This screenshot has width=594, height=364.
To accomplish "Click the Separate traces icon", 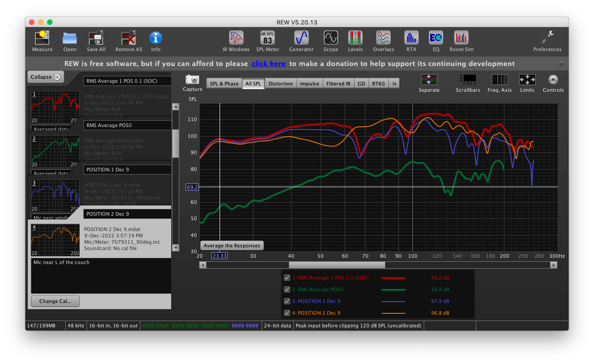I will coord(429,80).
